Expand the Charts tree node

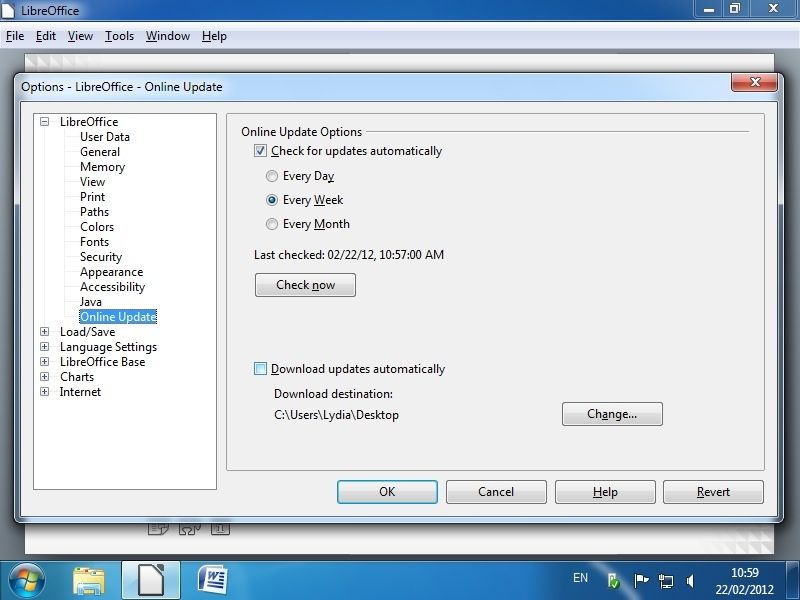point(44,377)
